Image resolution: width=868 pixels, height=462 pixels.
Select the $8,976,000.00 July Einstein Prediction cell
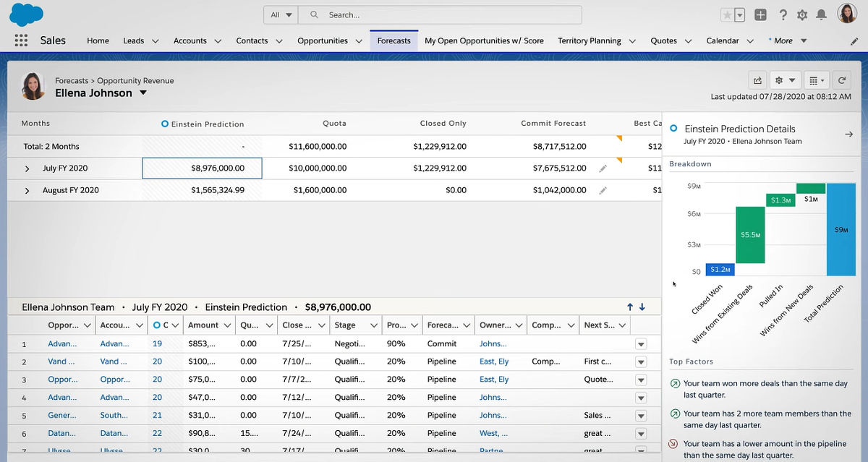tap(203, 168)
